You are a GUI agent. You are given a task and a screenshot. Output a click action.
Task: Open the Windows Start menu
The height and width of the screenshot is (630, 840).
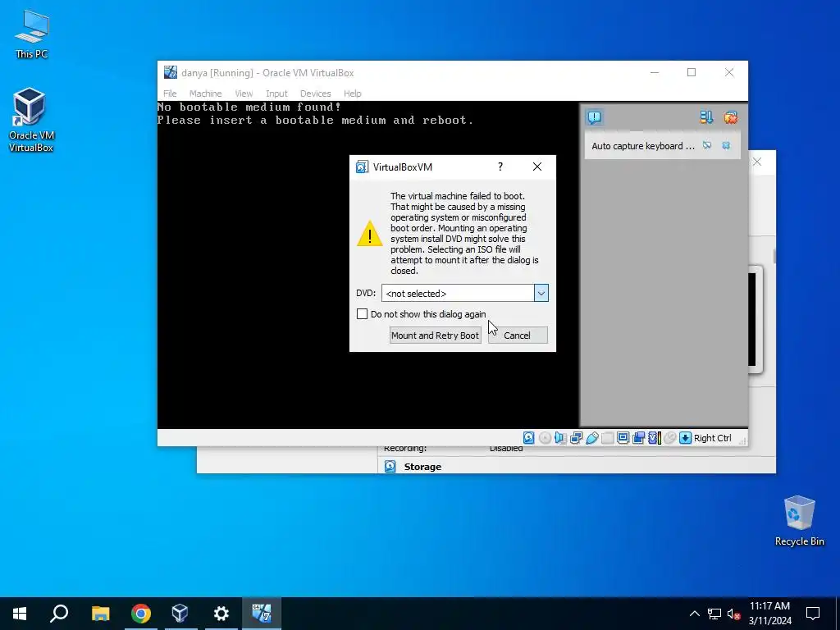(x=20, y=614)
